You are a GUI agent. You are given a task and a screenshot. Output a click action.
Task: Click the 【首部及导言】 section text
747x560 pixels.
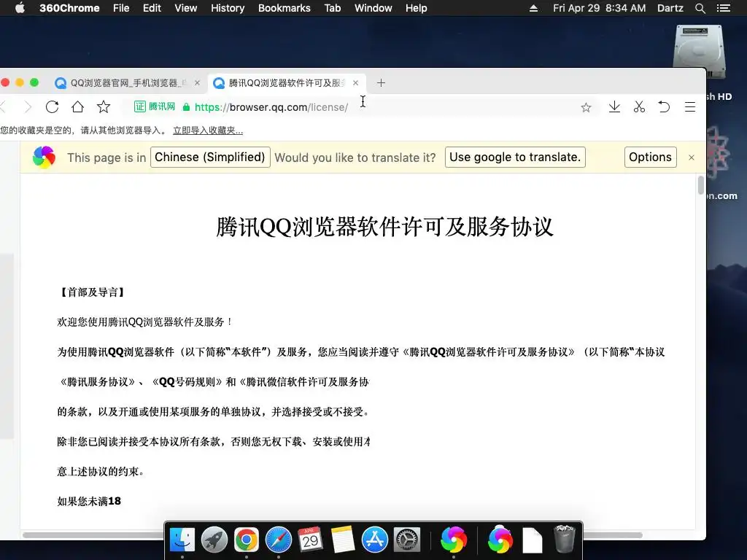(x=92, y=292)
